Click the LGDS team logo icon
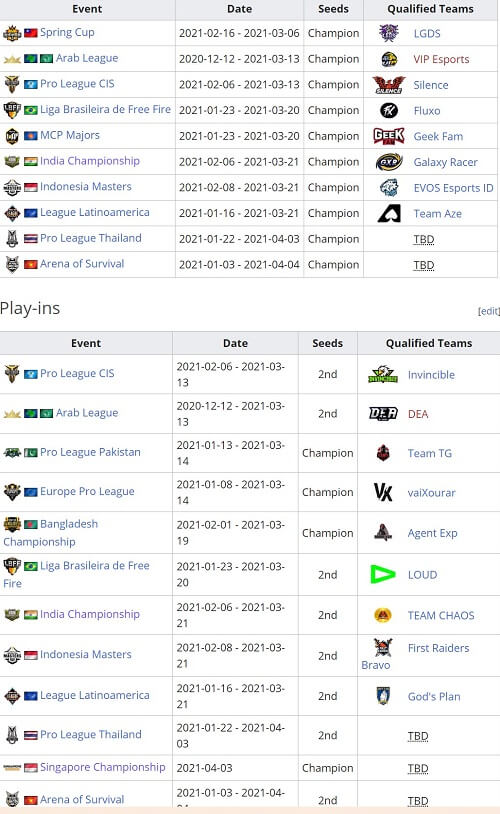The image size is (500, 814). pyautogui.click(x=388, y=33)
